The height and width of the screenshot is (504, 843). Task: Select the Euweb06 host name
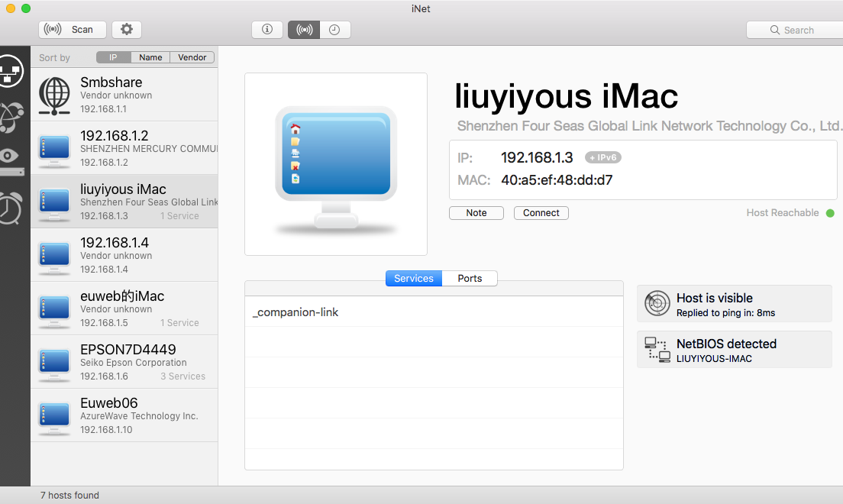tap(108, 403)
